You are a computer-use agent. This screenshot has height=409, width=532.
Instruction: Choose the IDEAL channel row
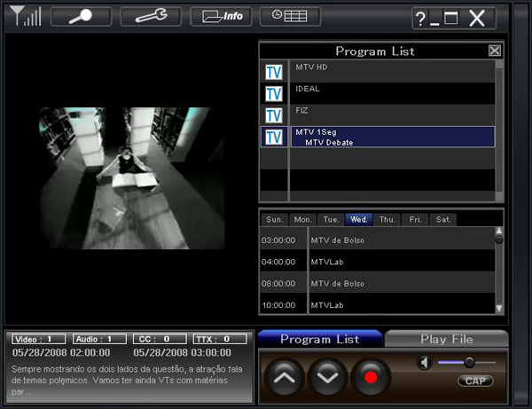coord(393,93)
